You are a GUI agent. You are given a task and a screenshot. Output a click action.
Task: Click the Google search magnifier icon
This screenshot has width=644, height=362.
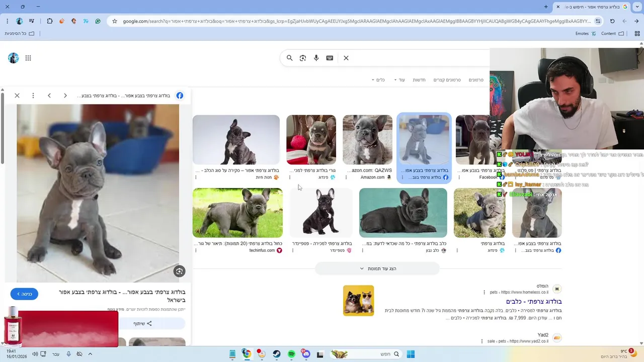(x=289, y=58)
